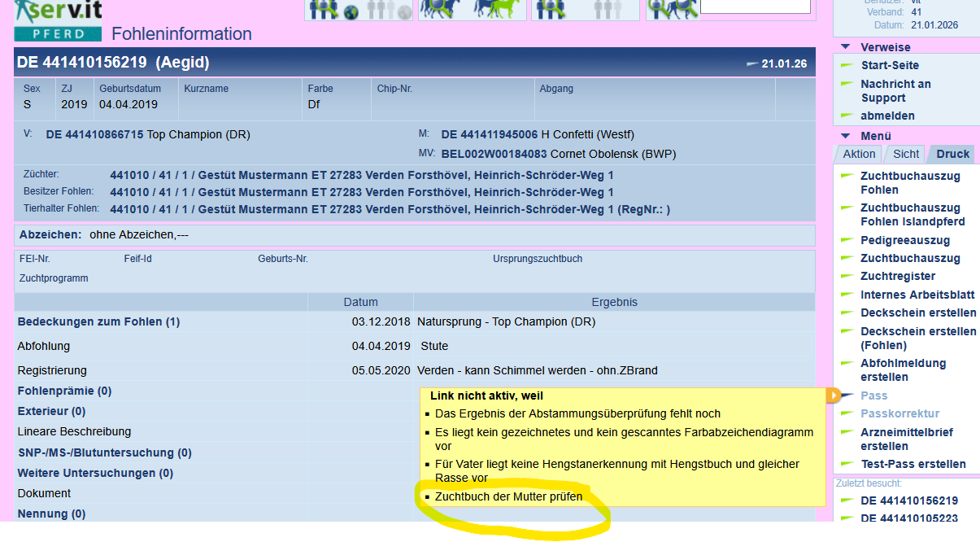
Task: Click the arrow icon beside date 21.01.26
Action: pos(751,64)
